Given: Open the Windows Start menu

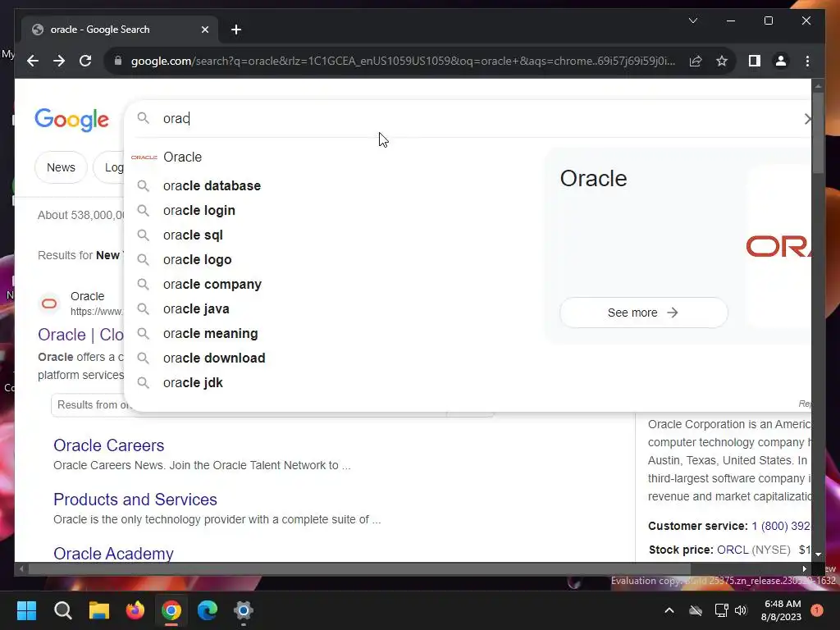Looking at the screenshot, I should [x=27, y=610].
